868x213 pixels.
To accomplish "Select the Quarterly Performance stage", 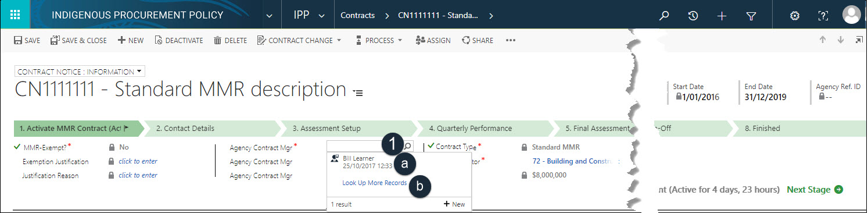I will tap(471, 128).
